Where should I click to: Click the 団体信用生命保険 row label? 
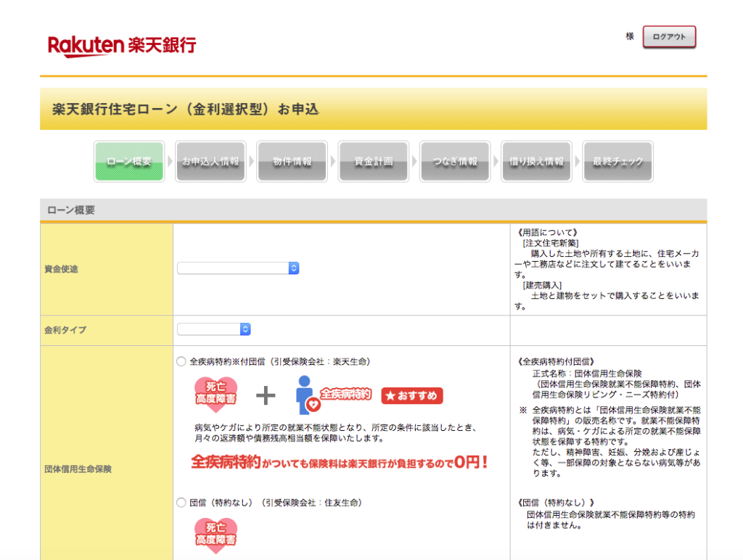coord(78,469)
